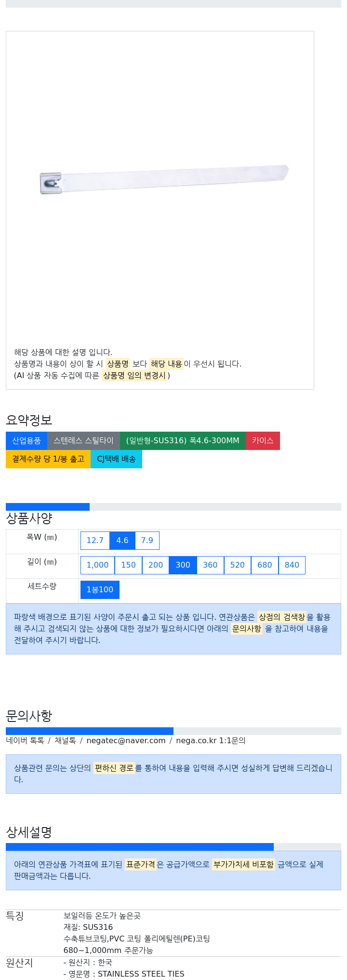Select width option 12.7

pyautogui.click(x=95, y=540)
